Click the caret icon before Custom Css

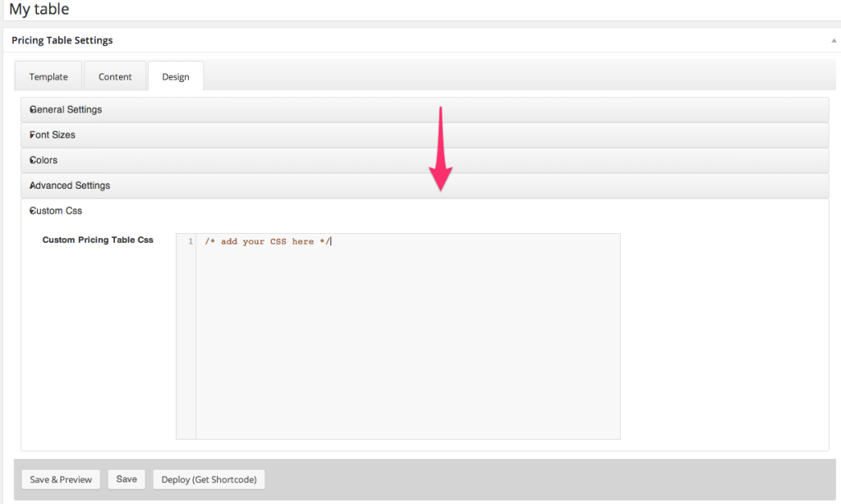click(30, 211)
